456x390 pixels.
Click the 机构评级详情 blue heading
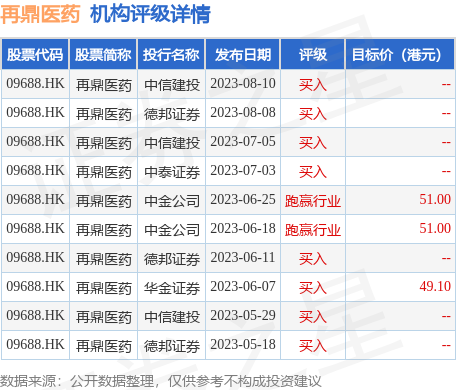tap(150, 15)
